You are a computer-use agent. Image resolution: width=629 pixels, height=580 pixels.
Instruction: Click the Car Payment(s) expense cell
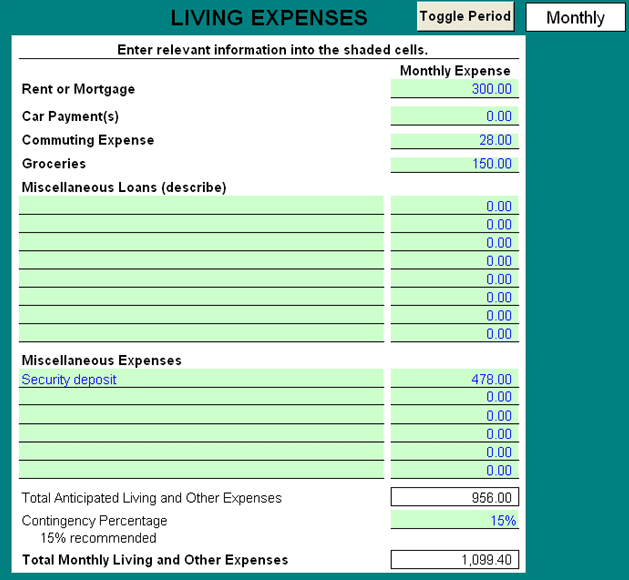coord(455,116)
